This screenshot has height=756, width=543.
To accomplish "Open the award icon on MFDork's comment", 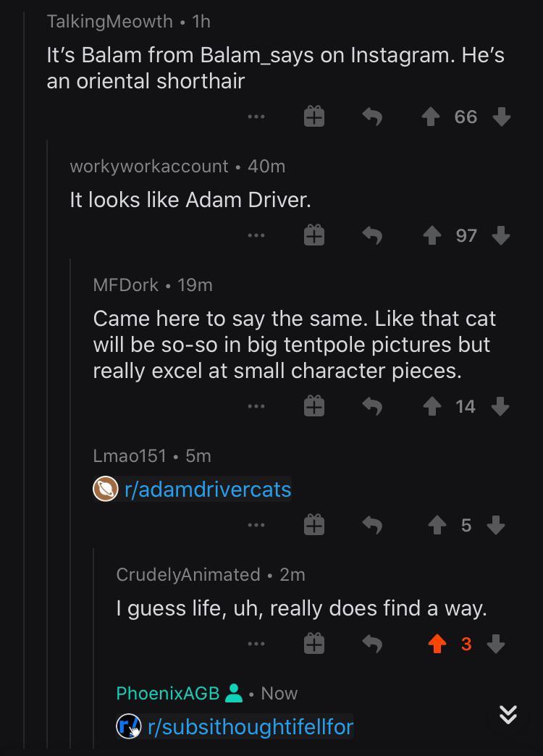I will pyautogui.click(x=313, y=406).
